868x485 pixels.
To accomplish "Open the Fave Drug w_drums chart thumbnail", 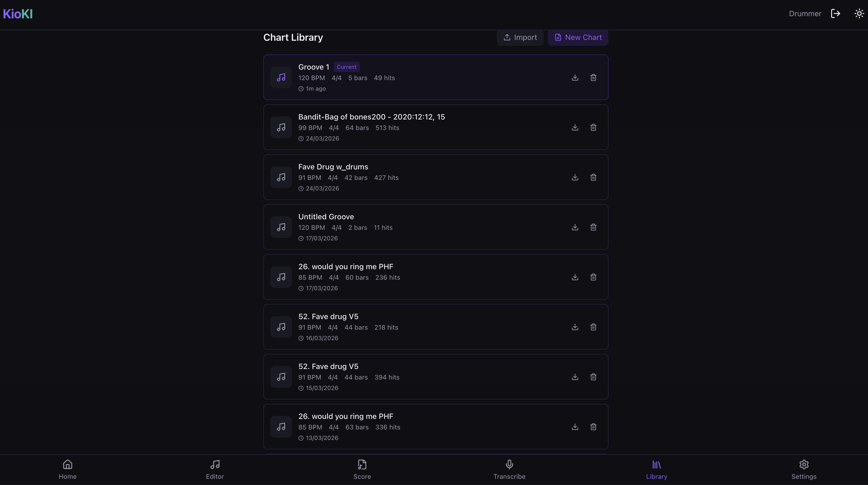I will coord(281,177).
